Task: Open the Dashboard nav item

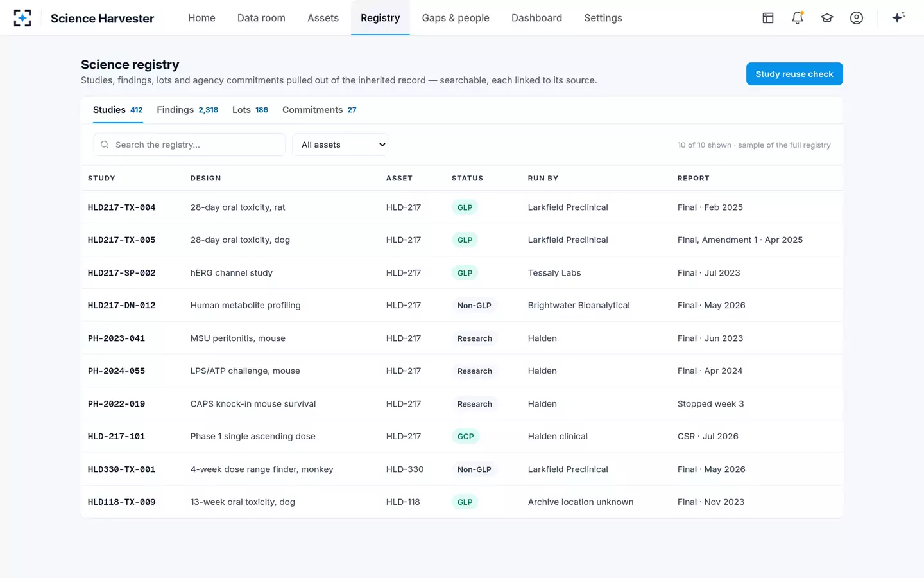Action: tap(536, 18)
